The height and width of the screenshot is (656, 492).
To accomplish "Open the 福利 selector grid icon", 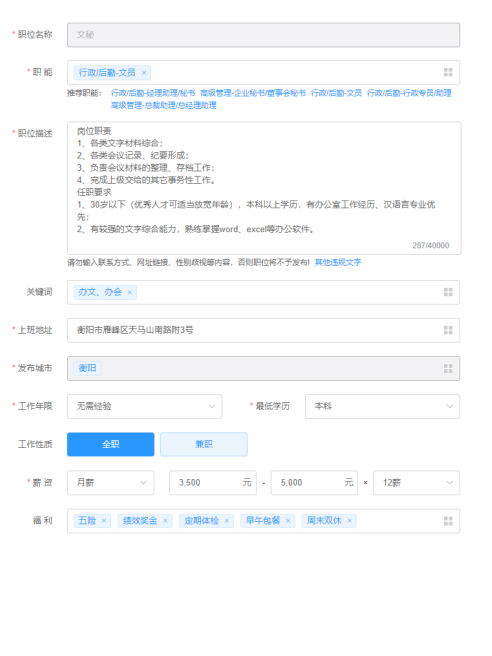I will (448, 521).
